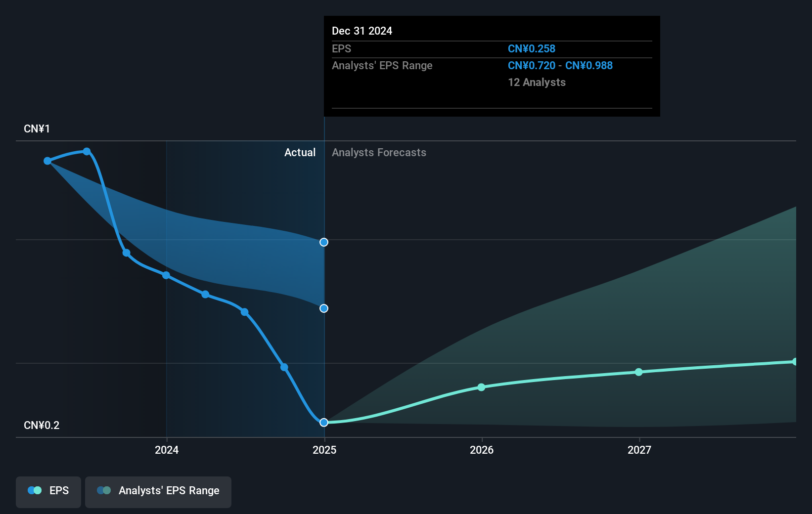
Task: Click the first EPS data point on the line
Action: [47, 161]
